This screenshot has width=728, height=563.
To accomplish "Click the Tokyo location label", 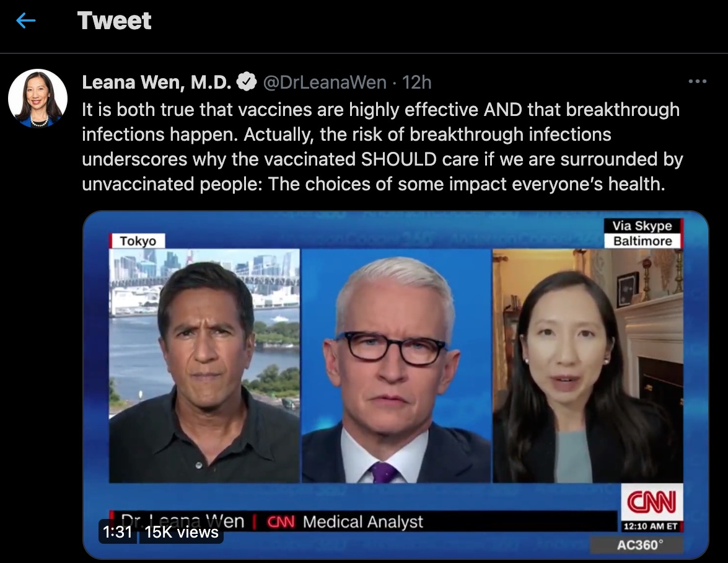I will pyautogui.click(x=138, y=241).
